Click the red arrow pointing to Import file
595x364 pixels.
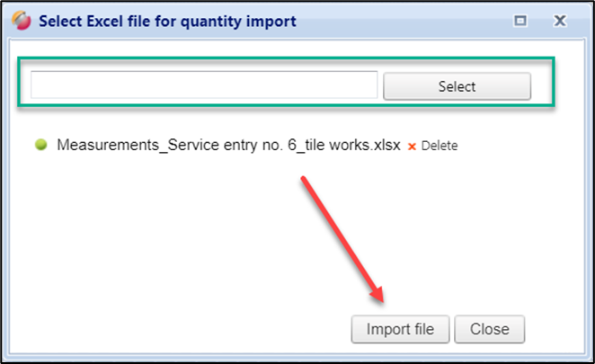342,236
